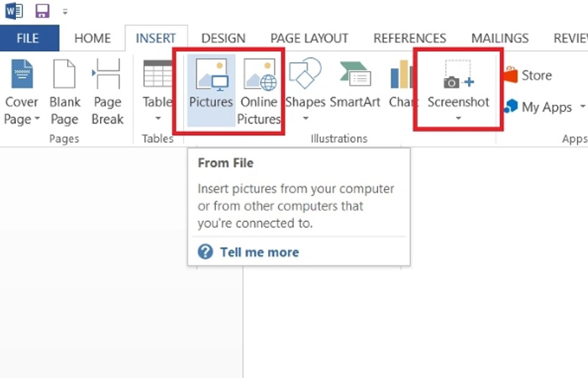
Task: Click the Tell me more link
Action: pyautogui.click(x=259, y=252)
